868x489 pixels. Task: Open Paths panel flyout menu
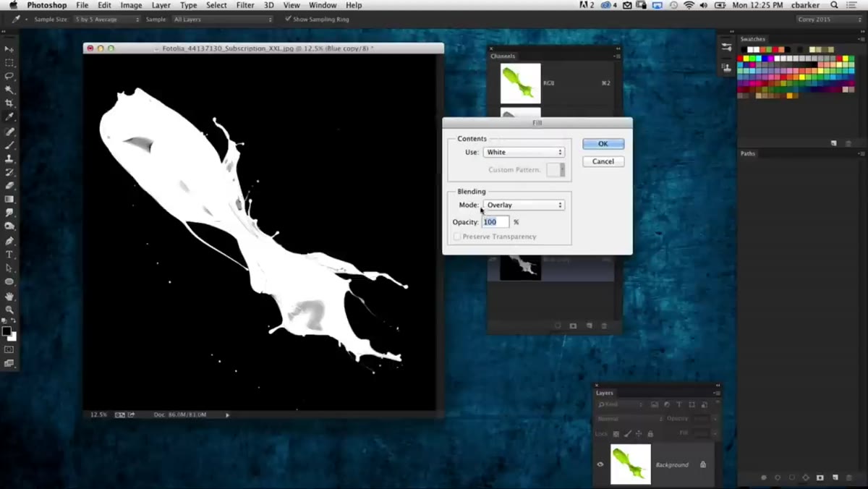coord(860,153)
